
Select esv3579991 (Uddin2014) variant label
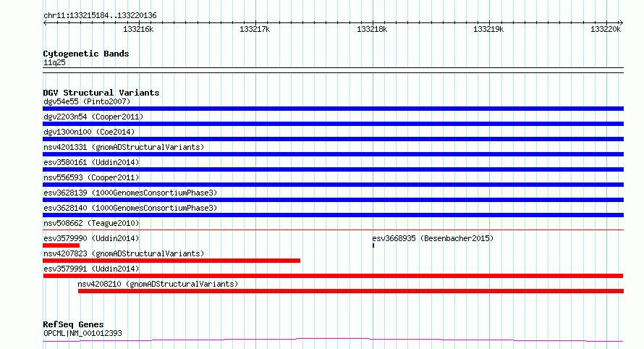[x=91, y=269]
